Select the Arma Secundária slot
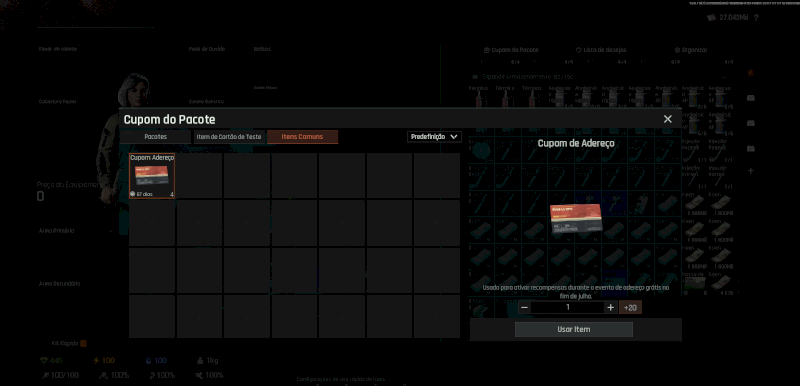 click(x=60, y=284)
